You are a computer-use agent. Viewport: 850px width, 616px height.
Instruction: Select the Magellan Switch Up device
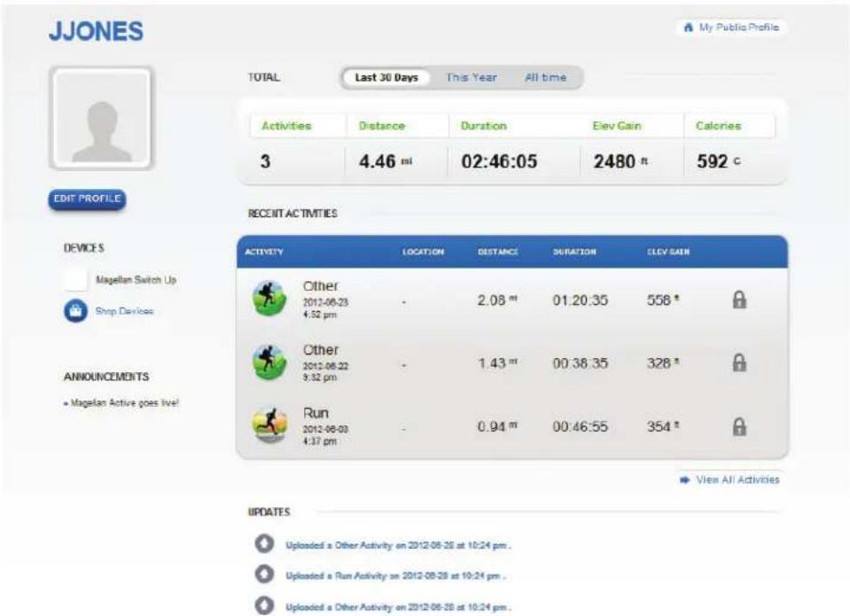(x=136, y=280)
